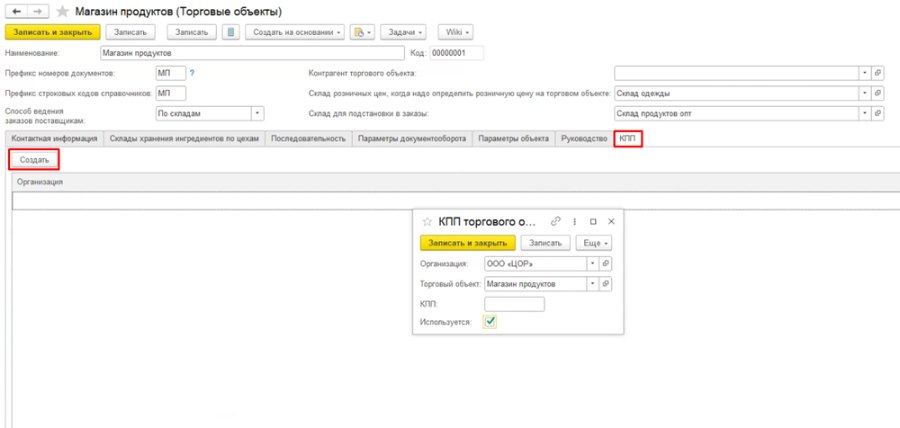
Task: Click the empty КПП input in dialog
Action: pos(514,304)
